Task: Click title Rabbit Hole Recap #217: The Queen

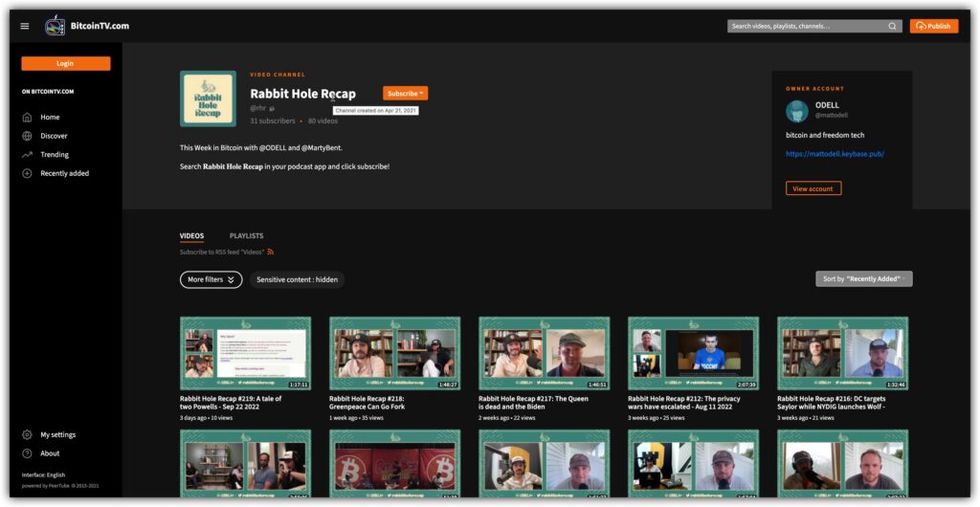Action: pos(533,403)
